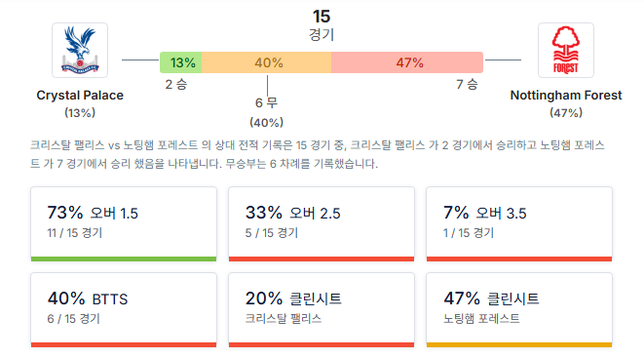644x358 pixels.
Task: Click the orange 40% draw segment
Action: (x=267, y=62)
